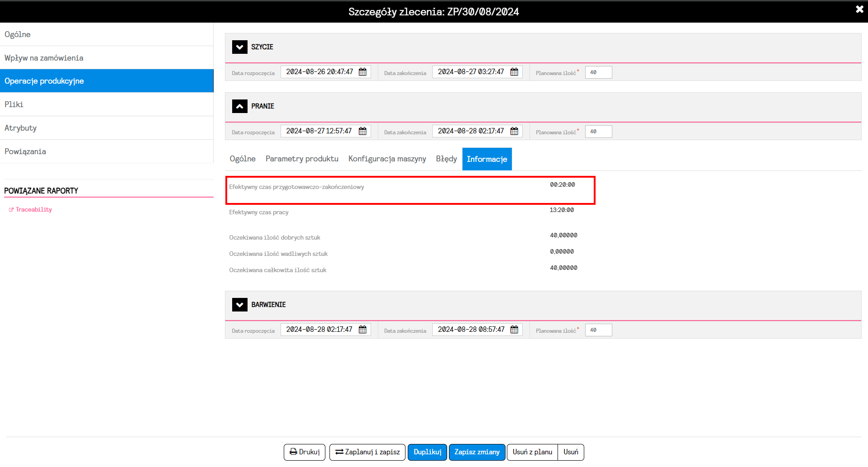Open the Konfiguracja maszyny tab

click(387, 159)
